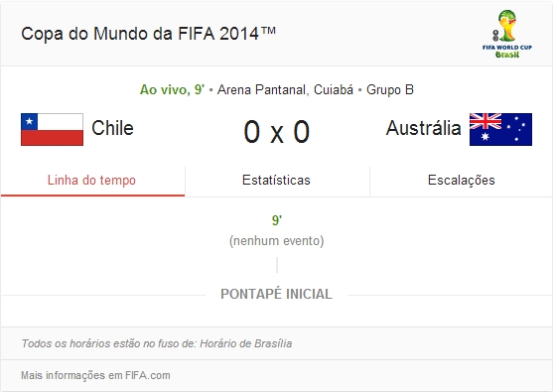Click the Arena Pantanal, Cuiabá venue text
553x392 pixels.
pos(285,89)
